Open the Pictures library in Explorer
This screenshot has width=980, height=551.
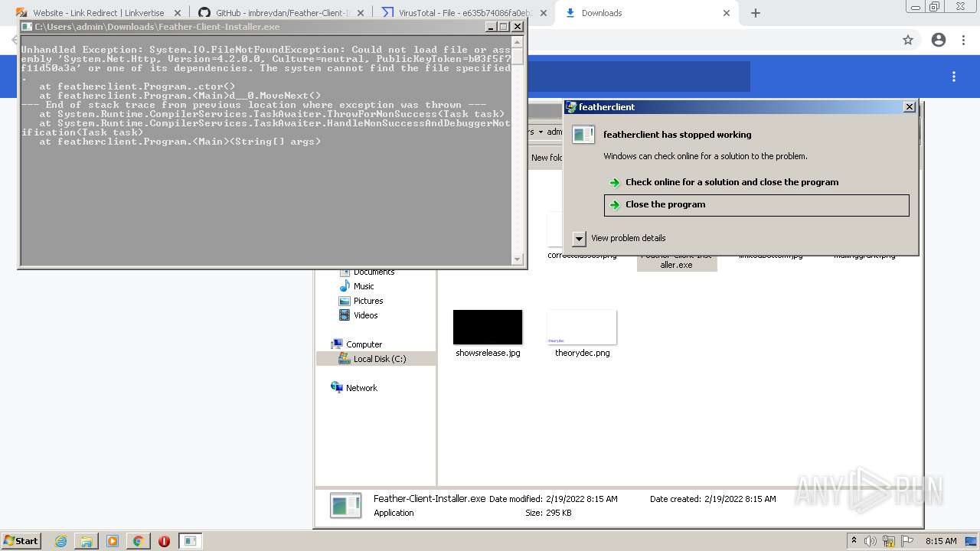368,301
